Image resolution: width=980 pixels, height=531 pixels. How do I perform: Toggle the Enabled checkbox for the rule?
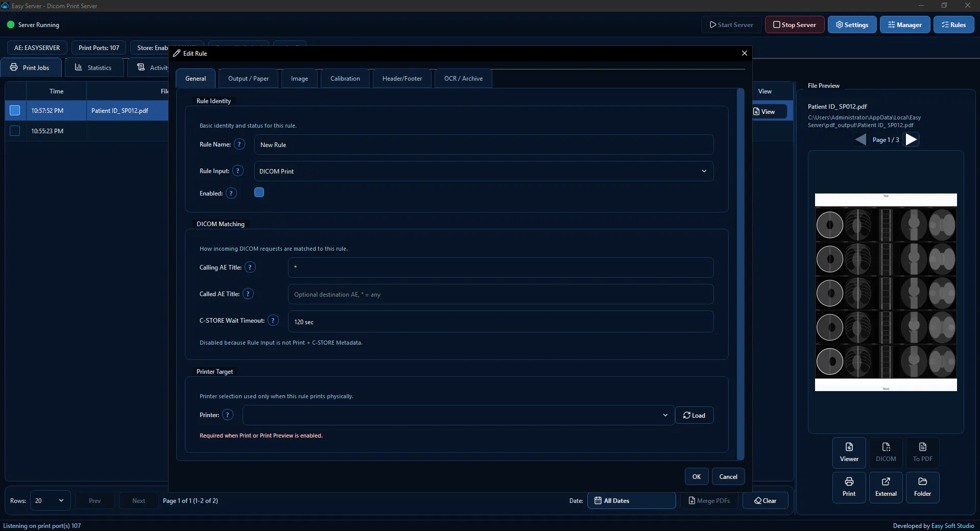[x=259, y=192]
